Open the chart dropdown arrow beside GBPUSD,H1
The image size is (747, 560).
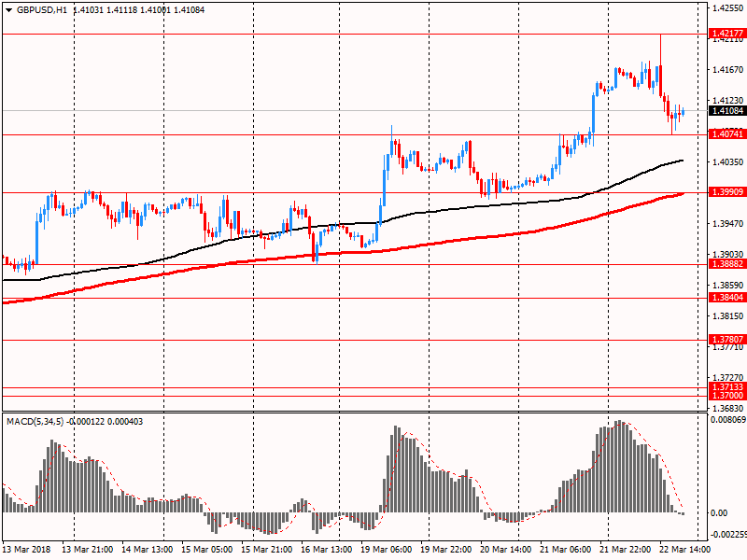8,10
